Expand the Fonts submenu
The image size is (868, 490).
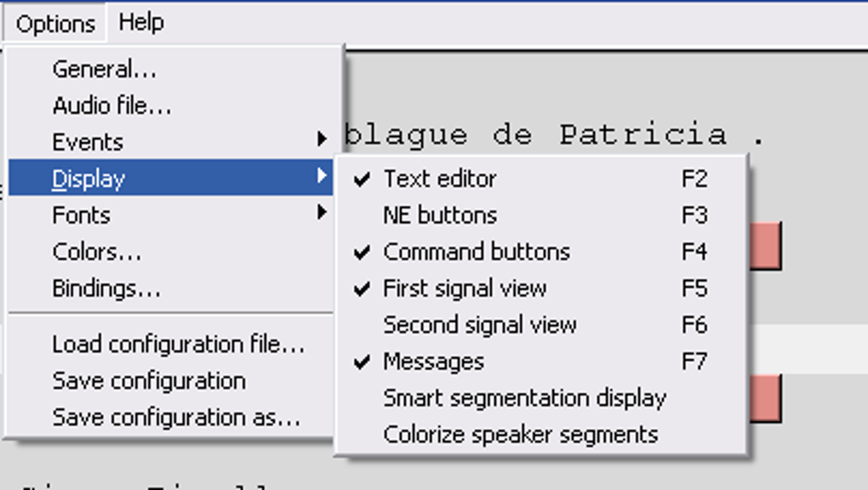(x=81, y=215)
